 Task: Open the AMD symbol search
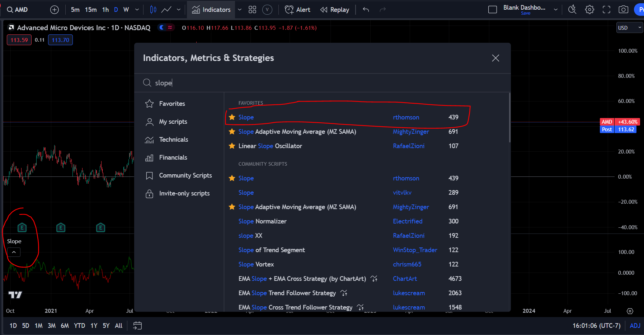pyautogui.click(x=17, y=10)
